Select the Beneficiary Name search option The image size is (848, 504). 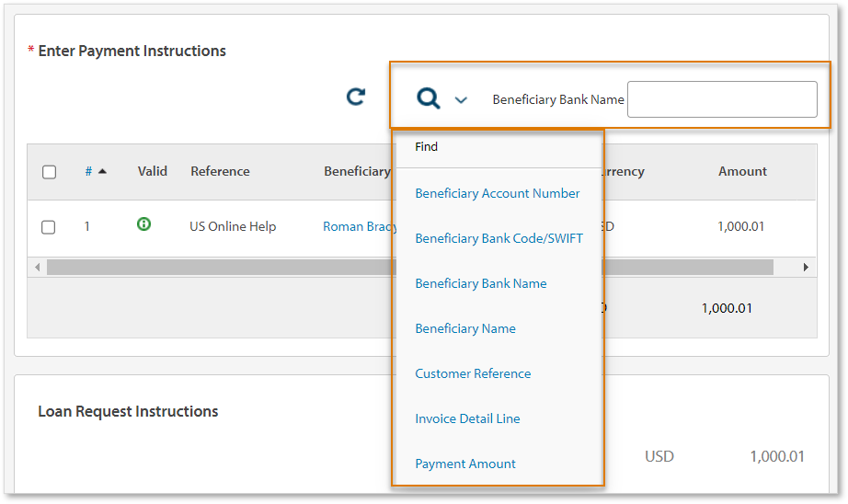click(x=464, y=328)
